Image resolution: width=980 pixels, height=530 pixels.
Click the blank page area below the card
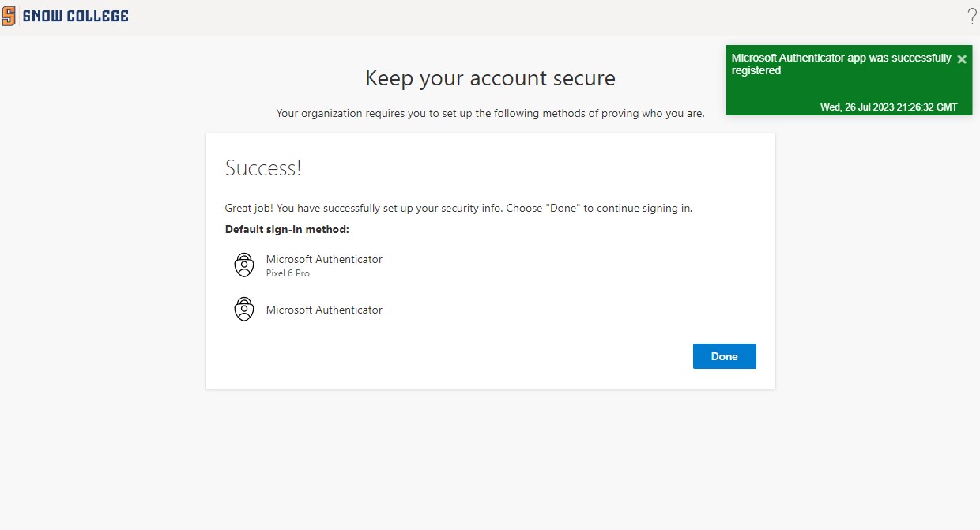tap(490, 458)
